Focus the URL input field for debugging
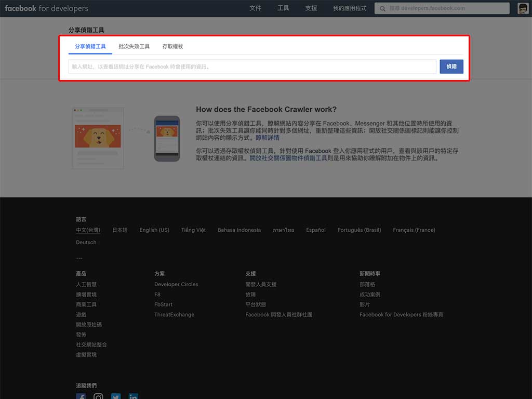Viewport: 532px width, 399px height. coord(252,66)
